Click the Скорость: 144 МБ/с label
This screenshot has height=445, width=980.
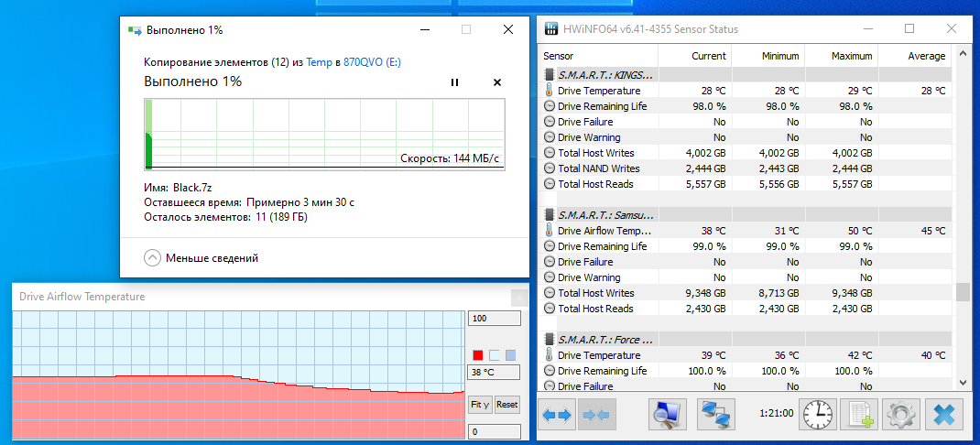pyautogui.click(x=450, y=158)
